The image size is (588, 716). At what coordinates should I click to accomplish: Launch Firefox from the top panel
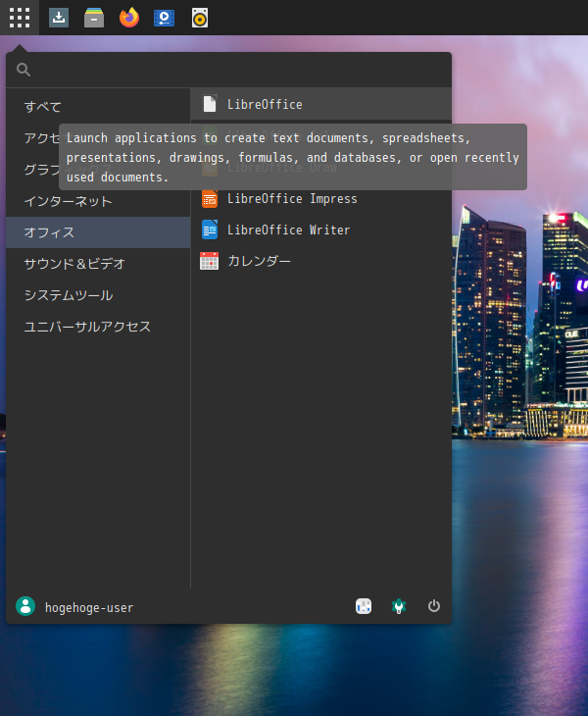[129, 18]
